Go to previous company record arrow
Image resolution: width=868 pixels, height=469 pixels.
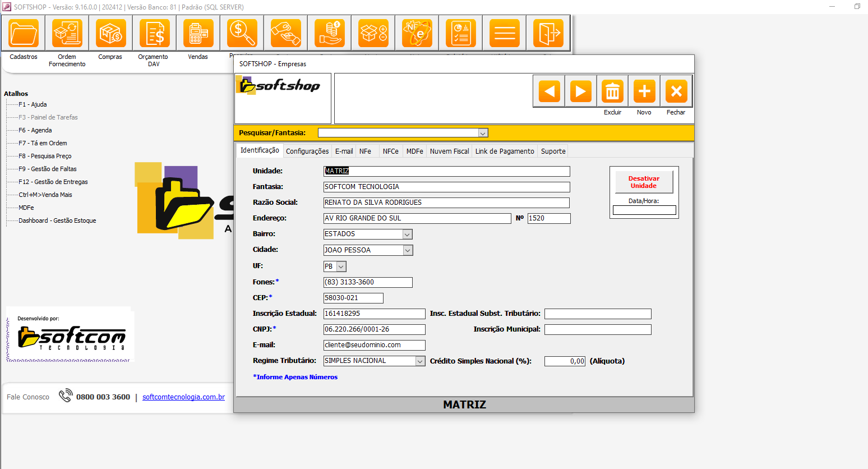[549, 91]
